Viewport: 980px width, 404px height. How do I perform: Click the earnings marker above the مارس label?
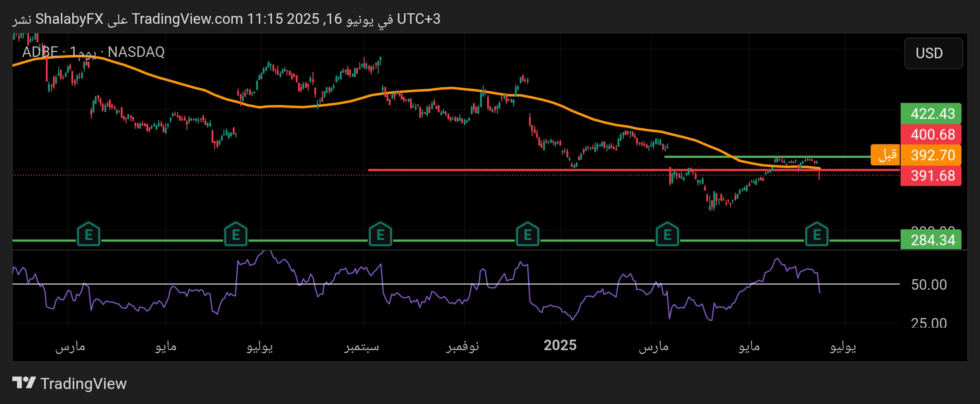(x=89, y=234)
